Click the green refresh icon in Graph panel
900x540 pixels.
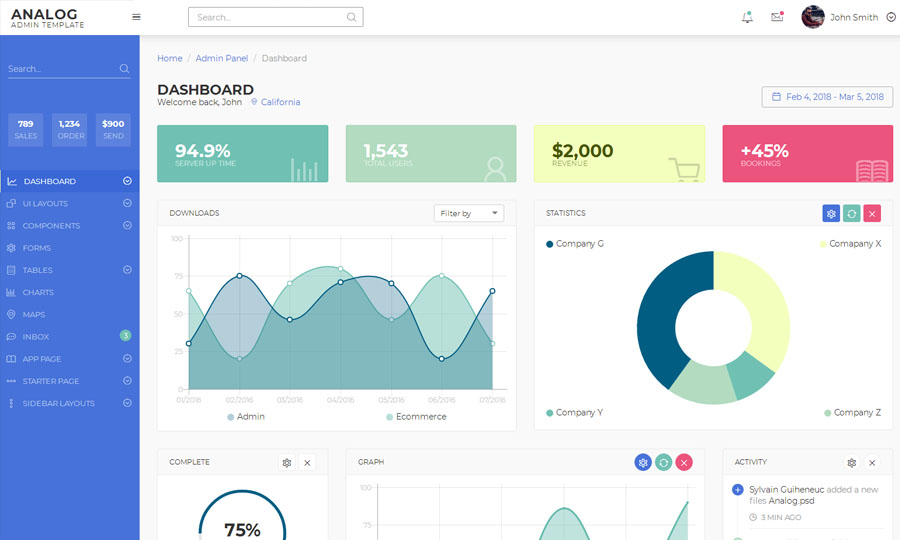[663, 462]
